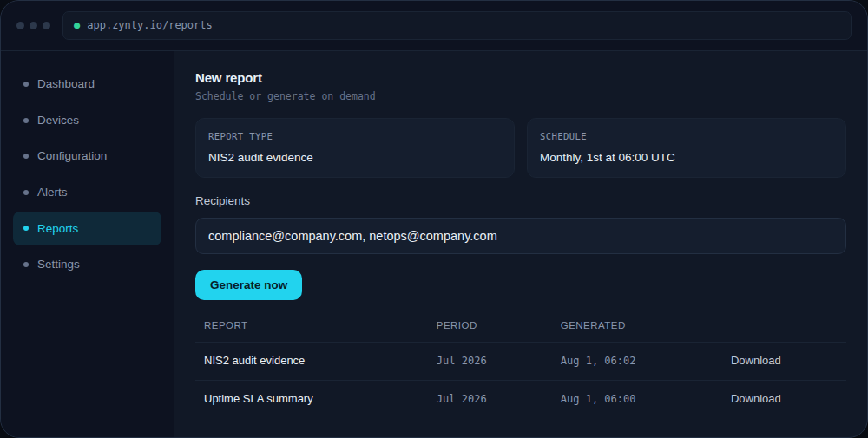The width and height of the screenshot is (868, 438).
Task: Download the Uptime SLA summary report
Action: pos(756,399)
